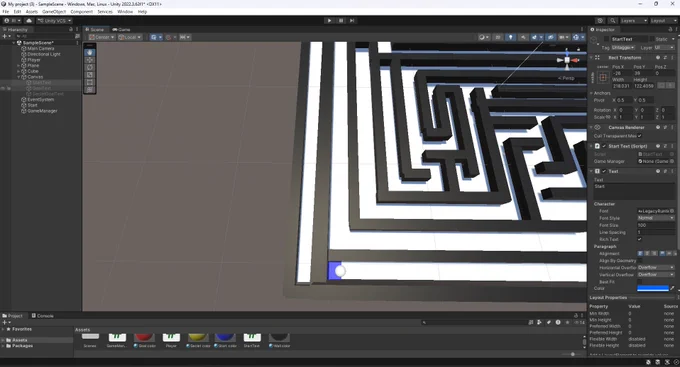Open the File menu

tap(6, 12)
